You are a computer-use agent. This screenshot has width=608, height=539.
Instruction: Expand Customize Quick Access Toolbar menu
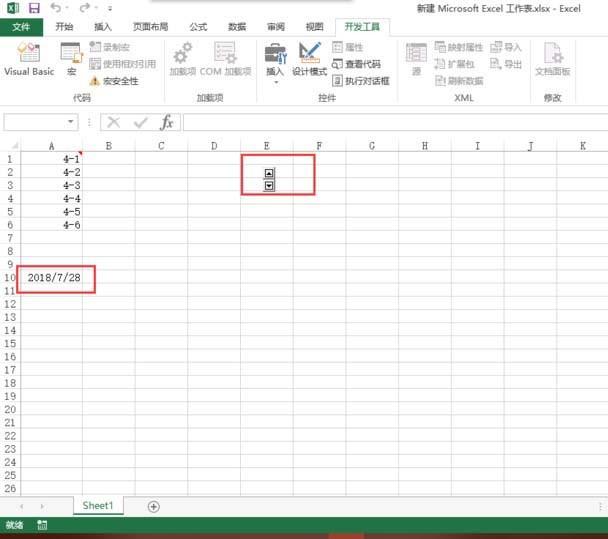pos(110,8)
